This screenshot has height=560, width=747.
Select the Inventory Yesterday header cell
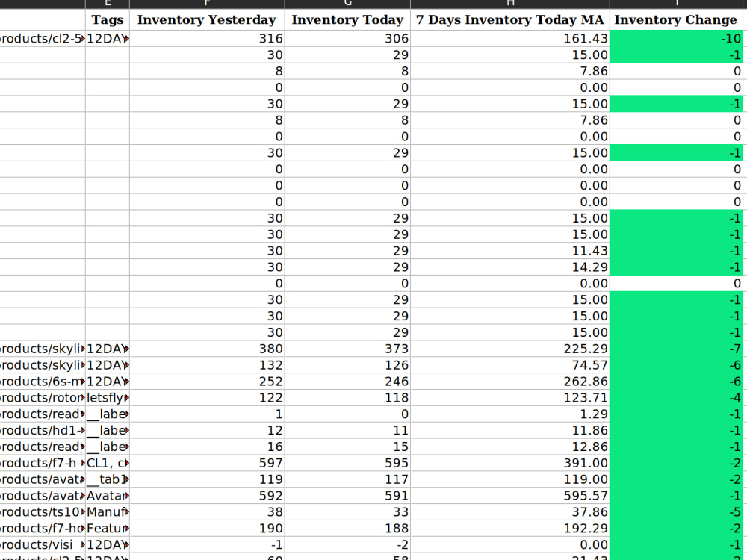click(207, 19)
